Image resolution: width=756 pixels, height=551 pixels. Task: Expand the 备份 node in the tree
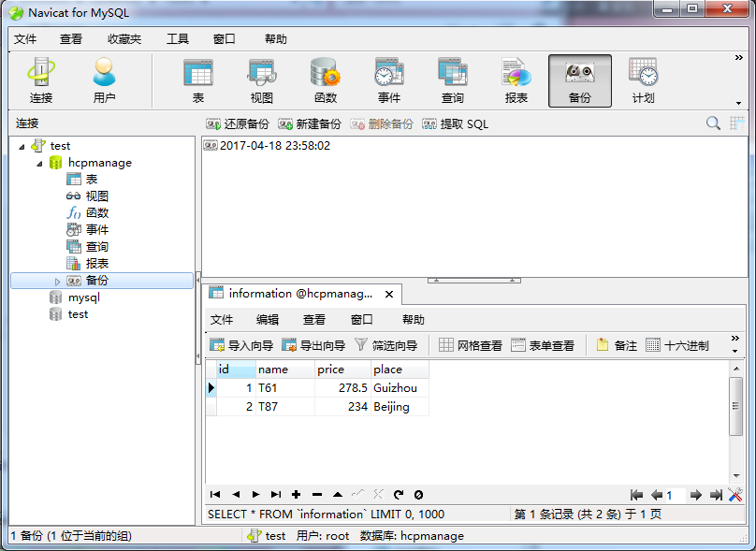(x=57, y=281)
